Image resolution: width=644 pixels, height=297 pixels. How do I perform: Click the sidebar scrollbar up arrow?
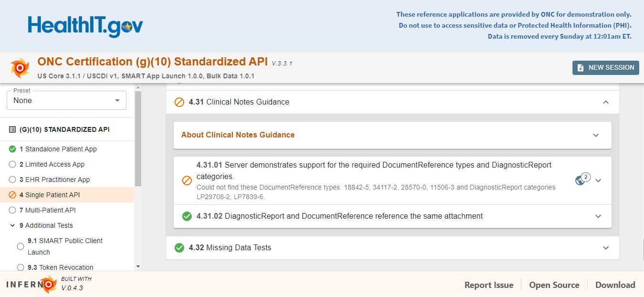coord(138,88)
